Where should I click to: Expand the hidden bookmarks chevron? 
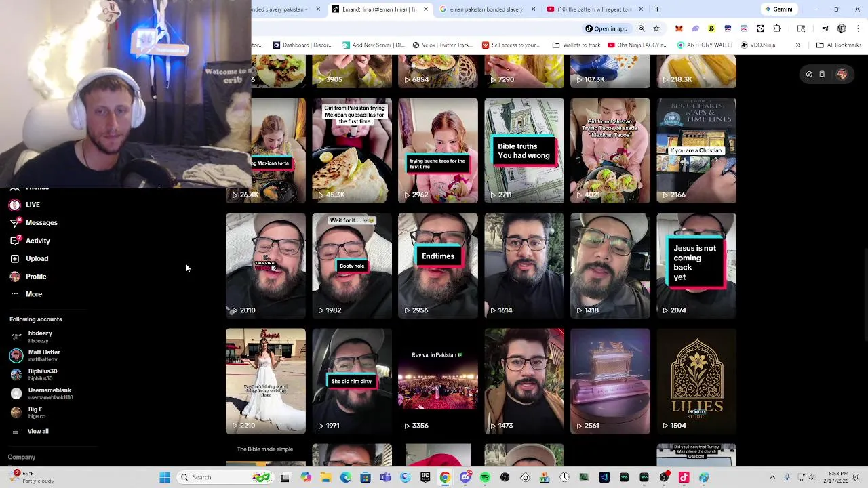[798, 45]
